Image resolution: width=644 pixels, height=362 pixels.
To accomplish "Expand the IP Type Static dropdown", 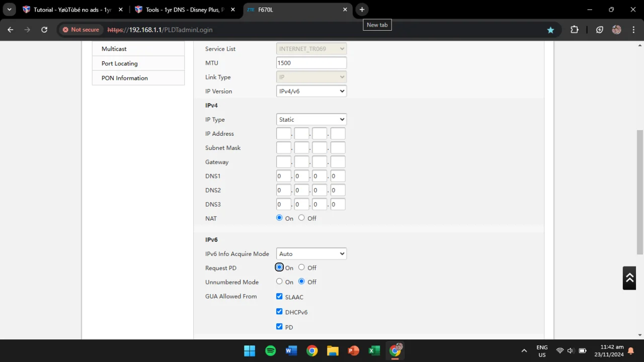I will [x=311, y=119].
